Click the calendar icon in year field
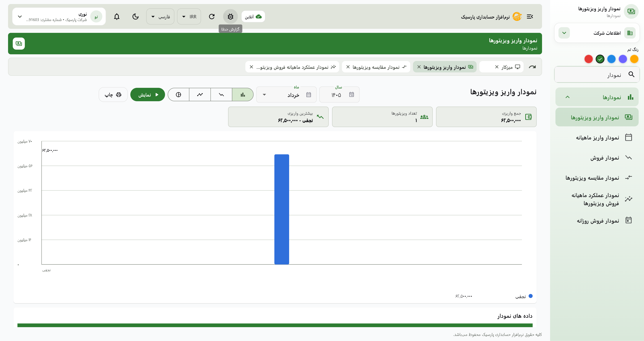644x341 pixels. [x=352, y=95]
